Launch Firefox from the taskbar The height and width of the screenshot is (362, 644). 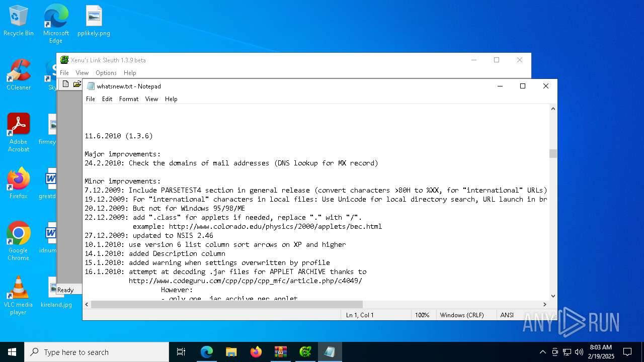[256, 352]
